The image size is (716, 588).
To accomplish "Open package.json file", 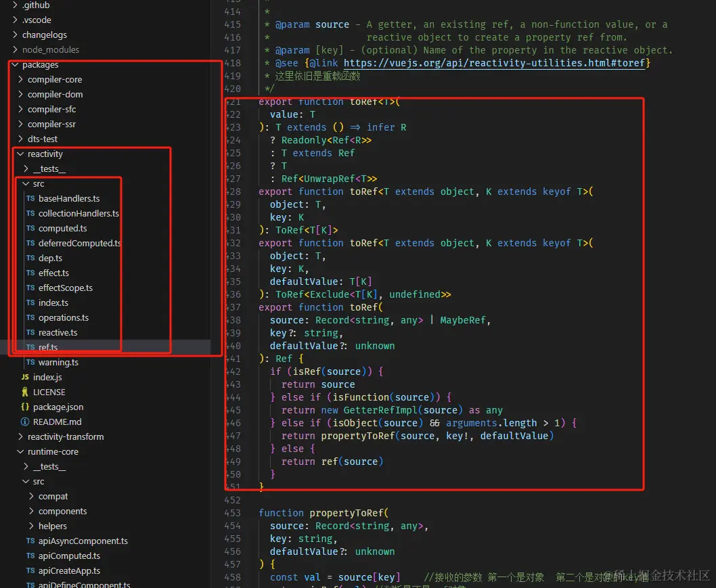I will point(58,407).
